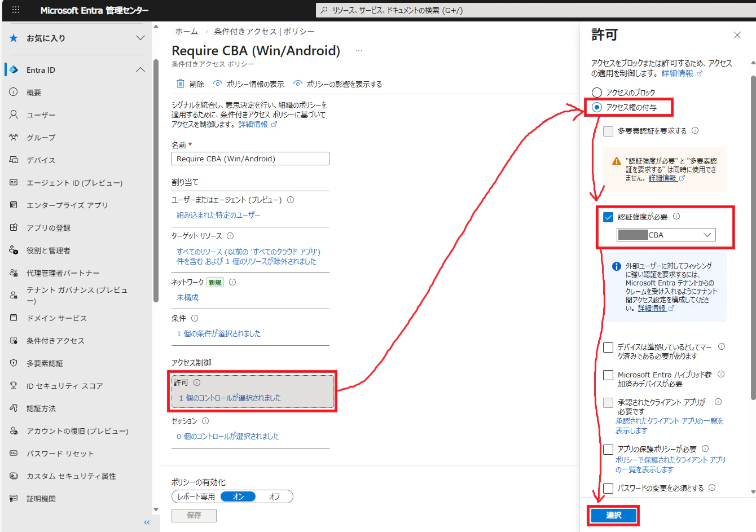The height and width of the screenshot is (532, 756).
Task: Open 1 個の条件が選択されました link
Action: click(x=219, y=333)
